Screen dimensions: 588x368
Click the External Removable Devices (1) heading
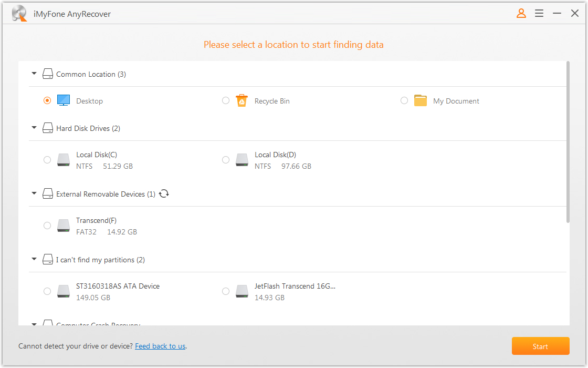[106, 194]
